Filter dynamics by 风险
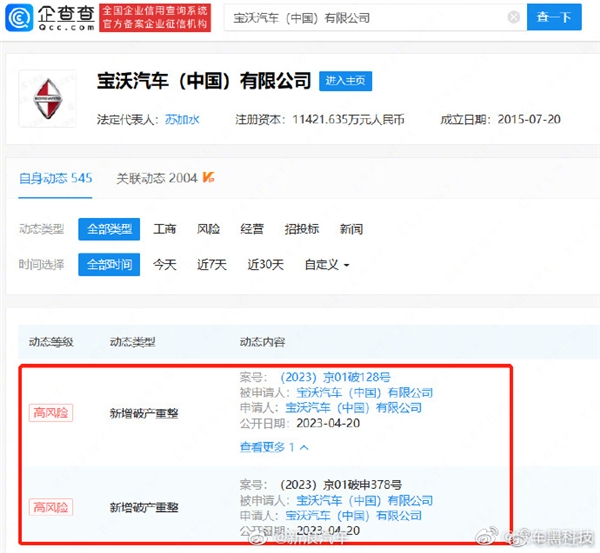The height and width of the screenshot is (553, 600). coord(208,229)
